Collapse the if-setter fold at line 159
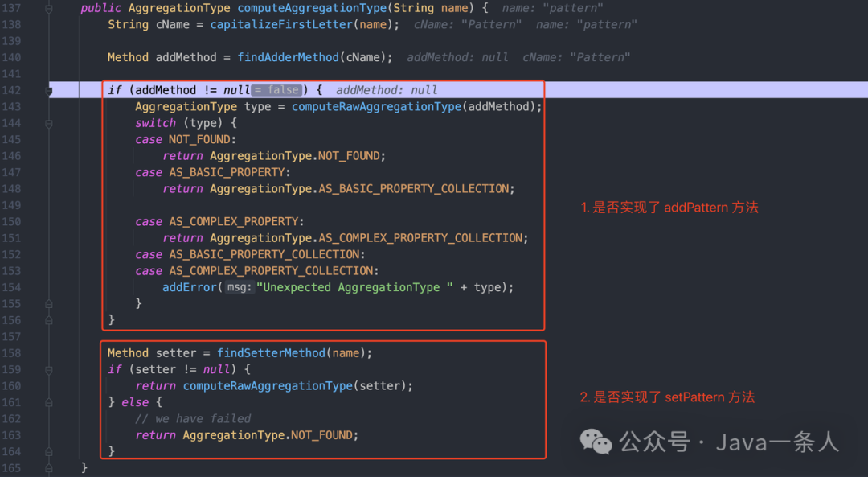 pyautogui.click(x=49, y=369)
